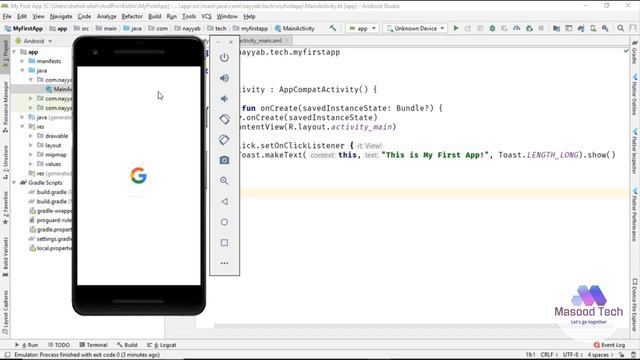The width and height of the screenshot is (640, 360).
Task: Open the Unknown Device selector dropdown
Action: pyautogui.click(x=415, y=28)
